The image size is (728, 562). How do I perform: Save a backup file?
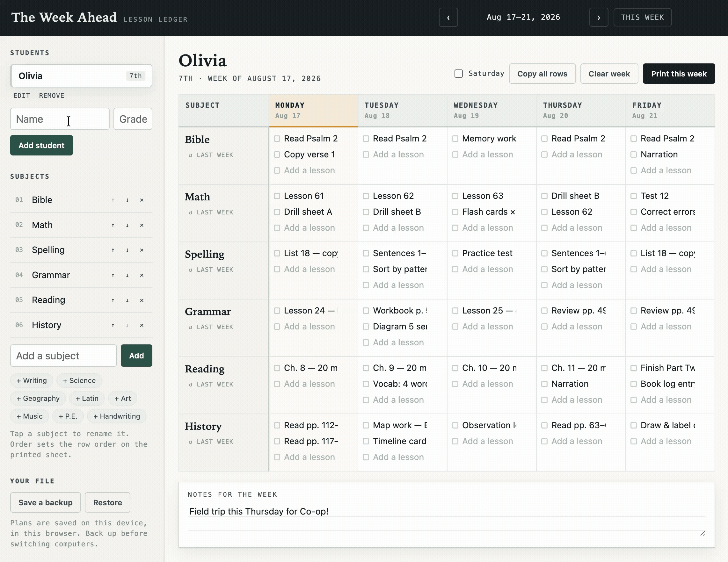(x=45, y=502)
